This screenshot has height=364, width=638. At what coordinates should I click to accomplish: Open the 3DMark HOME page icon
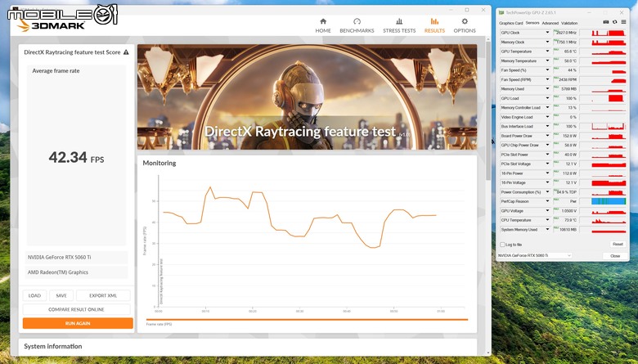[323, 21]
